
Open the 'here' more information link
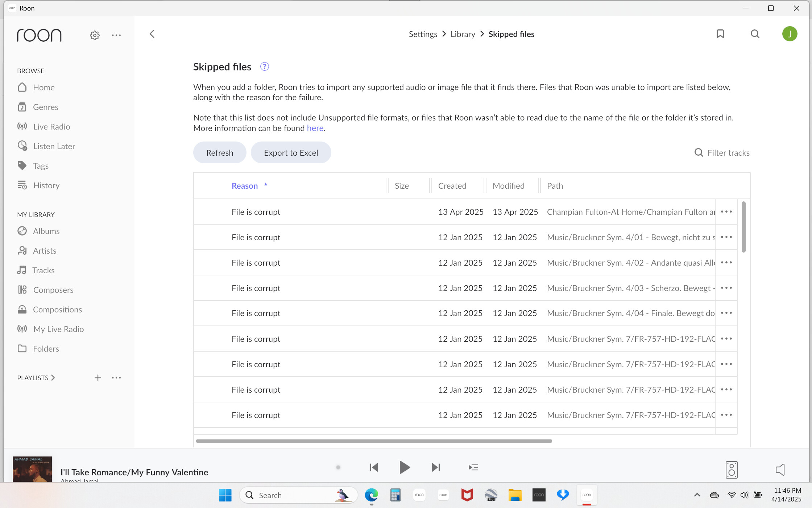(x=315, y=128)
